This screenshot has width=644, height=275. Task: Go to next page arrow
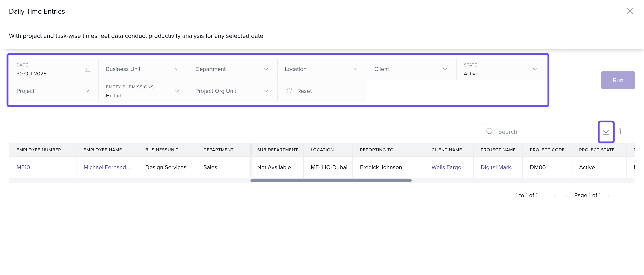point(608,195)
